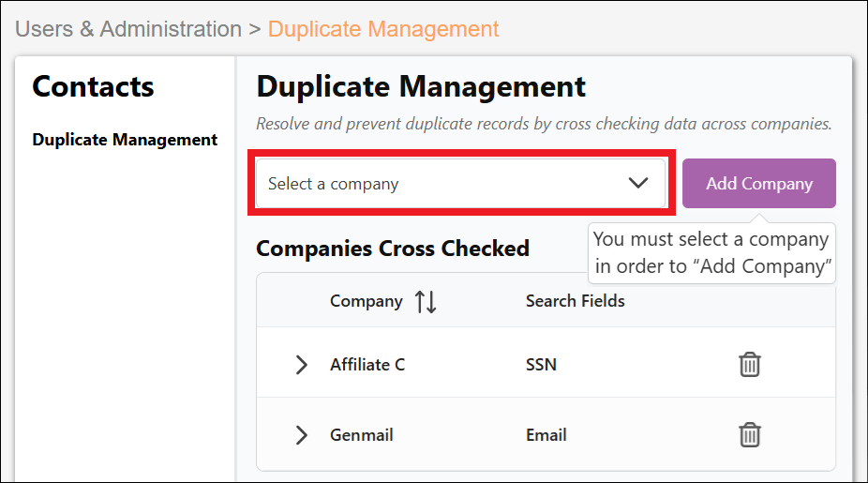Click the Company column header label
The height and width of the screenshot is (483, 868).
366,301
